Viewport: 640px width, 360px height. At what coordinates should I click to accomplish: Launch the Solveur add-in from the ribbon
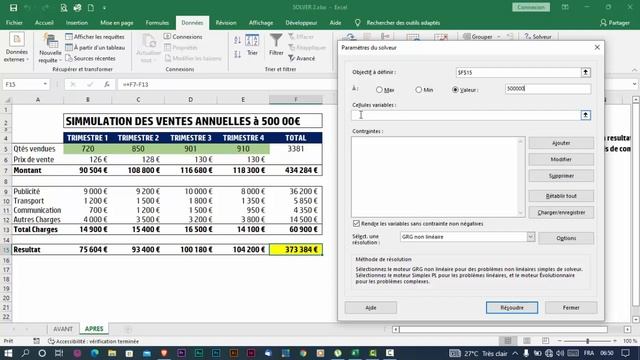[x=538, y=37]
